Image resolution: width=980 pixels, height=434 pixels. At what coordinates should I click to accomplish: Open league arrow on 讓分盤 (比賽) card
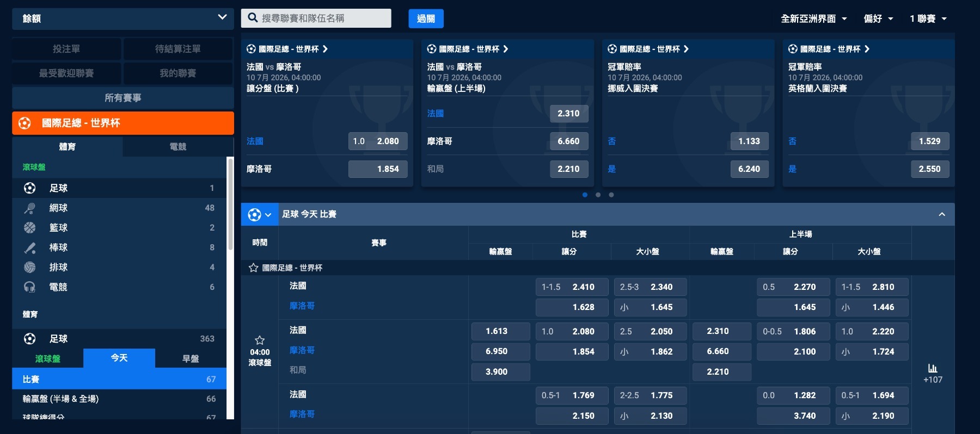tap(325, 49)
